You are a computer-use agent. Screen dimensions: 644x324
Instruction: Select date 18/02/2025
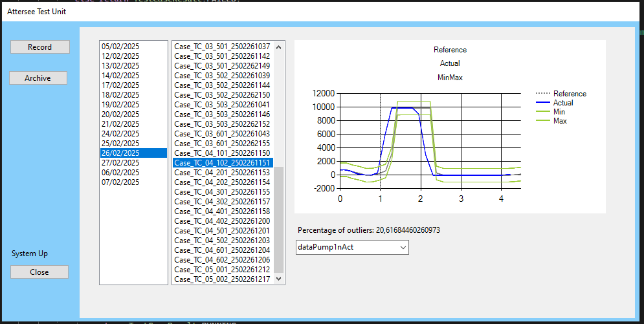click(x=133, y=94)
